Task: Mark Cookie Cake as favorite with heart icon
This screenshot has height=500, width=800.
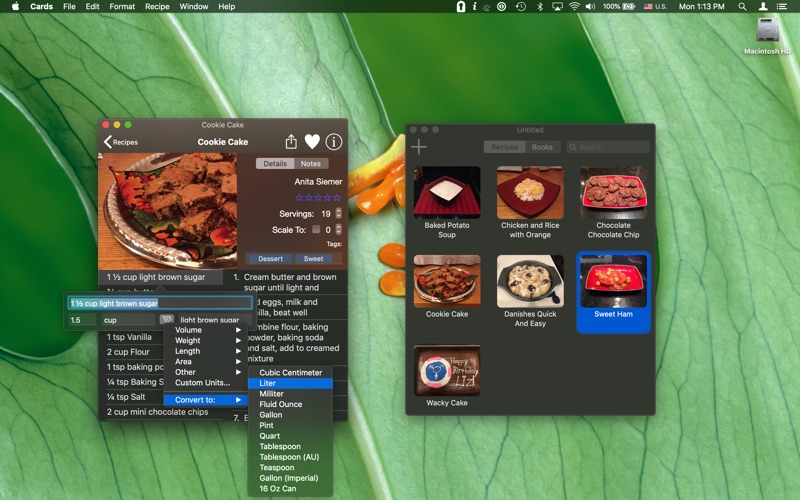Action: 312,142
